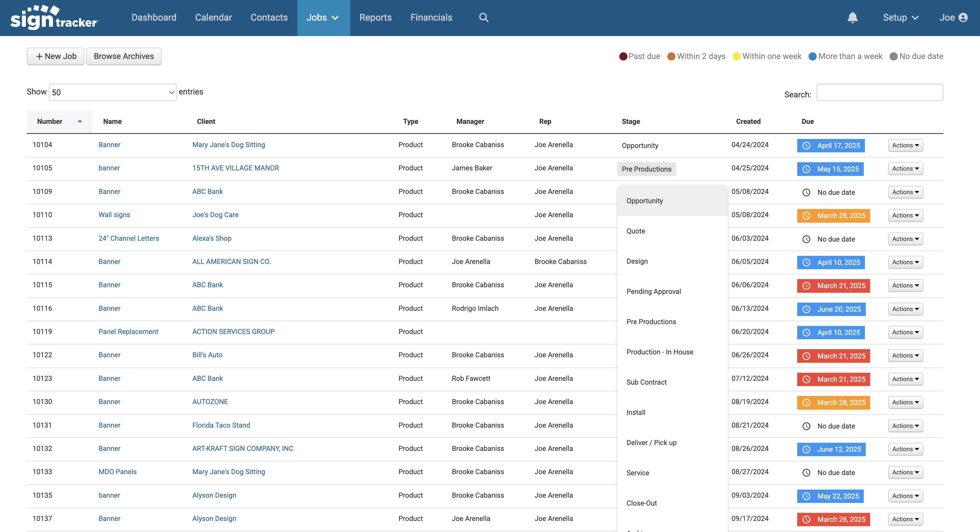The width and height of the screenshot is (980, 532).
Task: Open MDO Panels job link
Action: [117, 472]
